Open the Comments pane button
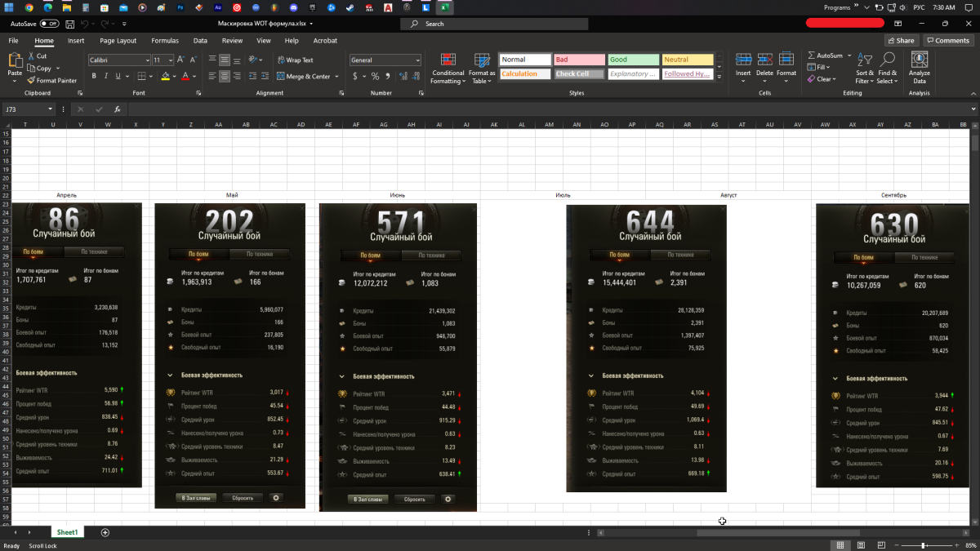980x551 pixels. (x=947, y=40)
